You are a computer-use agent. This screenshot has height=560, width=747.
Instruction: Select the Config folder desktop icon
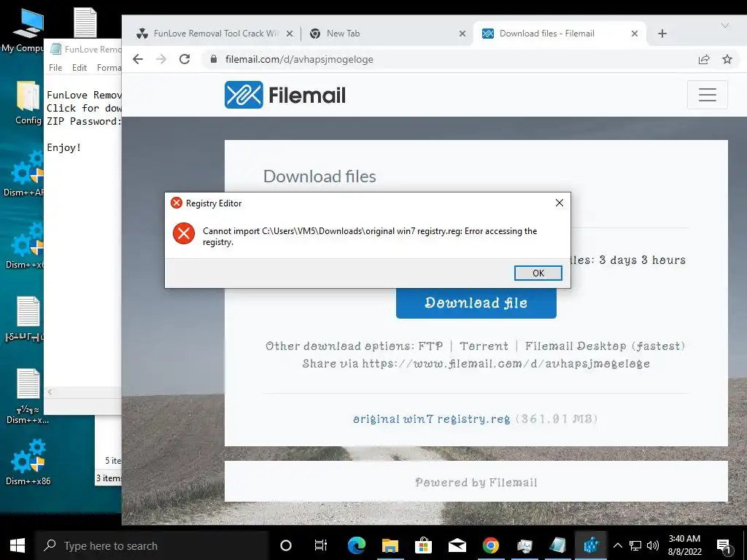pyautogui.click(x=28, y=102)
